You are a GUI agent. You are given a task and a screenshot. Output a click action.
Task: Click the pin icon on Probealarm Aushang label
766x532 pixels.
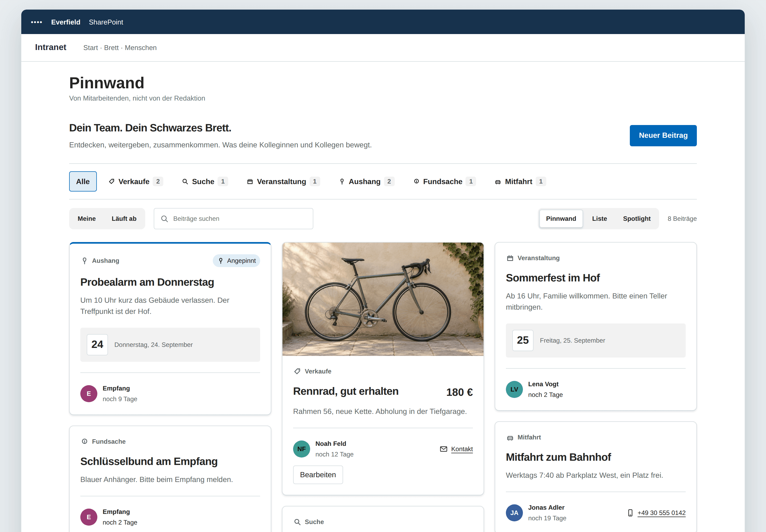tap(85, 261)
